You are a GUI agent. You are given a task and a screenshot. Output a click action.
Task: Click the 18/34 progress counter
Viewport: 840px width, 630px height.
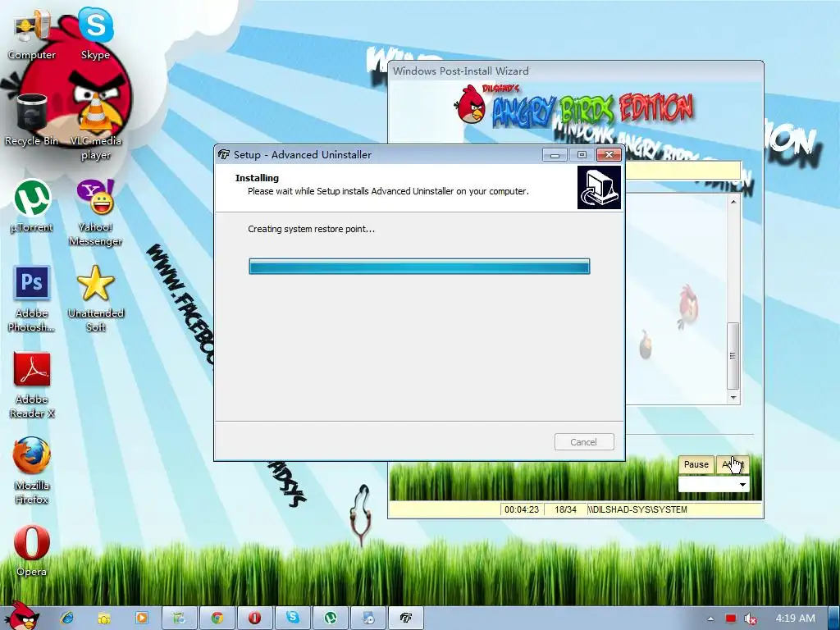[565, 509]
